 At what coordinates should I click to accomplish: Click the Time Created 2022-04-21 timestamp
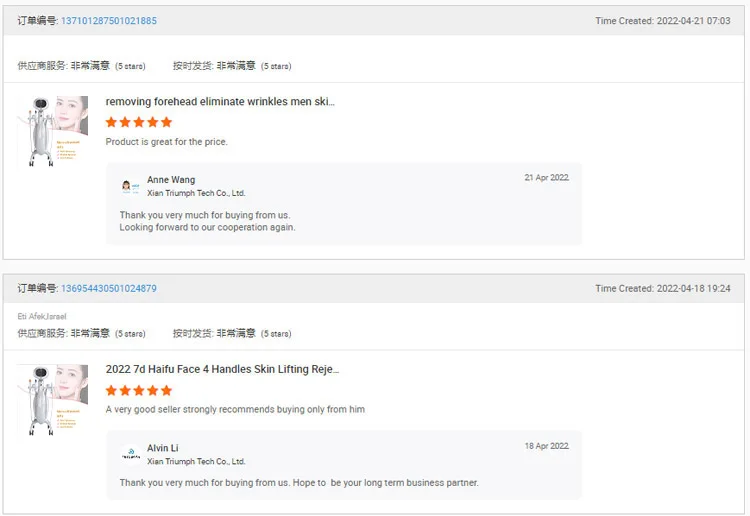(663, 21)
